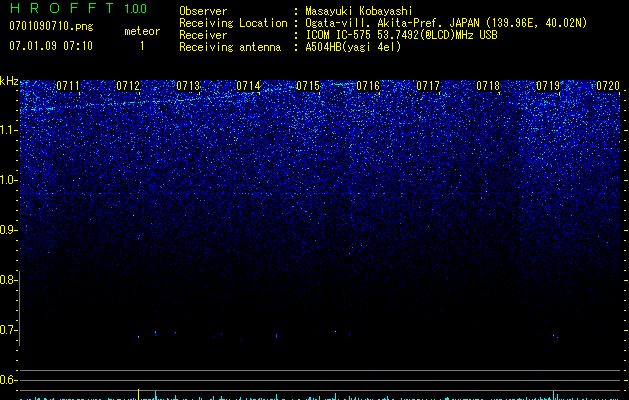The width and height of the screenshot is (629, 400).
Task: Click the Receiving Location field label
Action: 233,23
